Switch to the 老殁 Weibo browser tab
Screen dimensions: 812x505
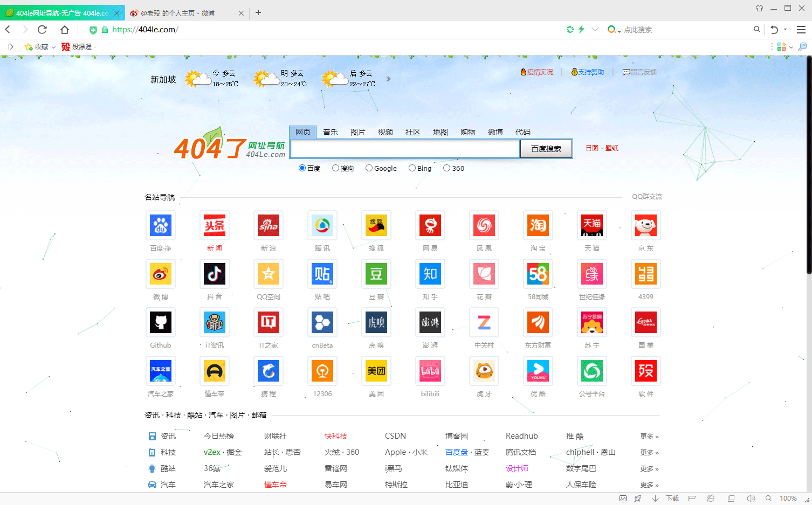[x=187, y=13]
